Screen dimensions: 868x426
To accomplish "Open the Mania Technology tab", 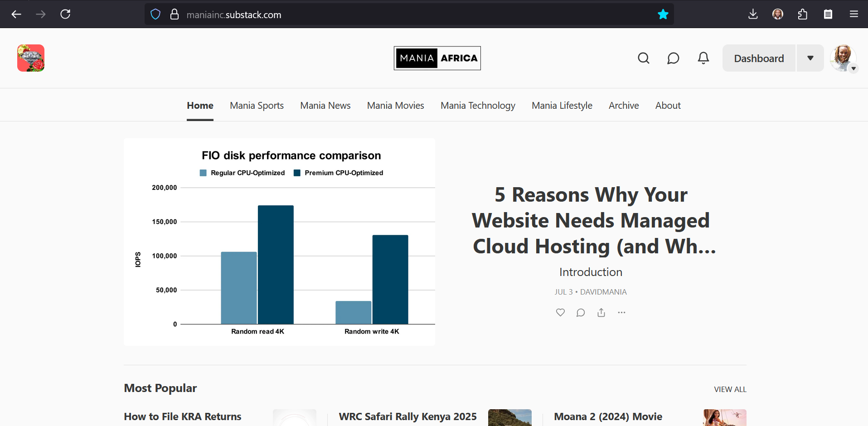I will coord(478,106).
